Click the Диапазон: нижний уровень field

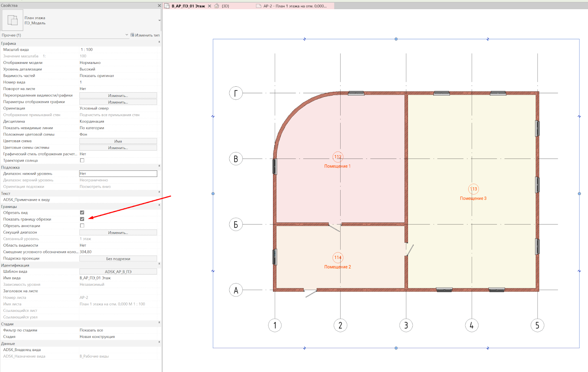(x=118, y=174)
